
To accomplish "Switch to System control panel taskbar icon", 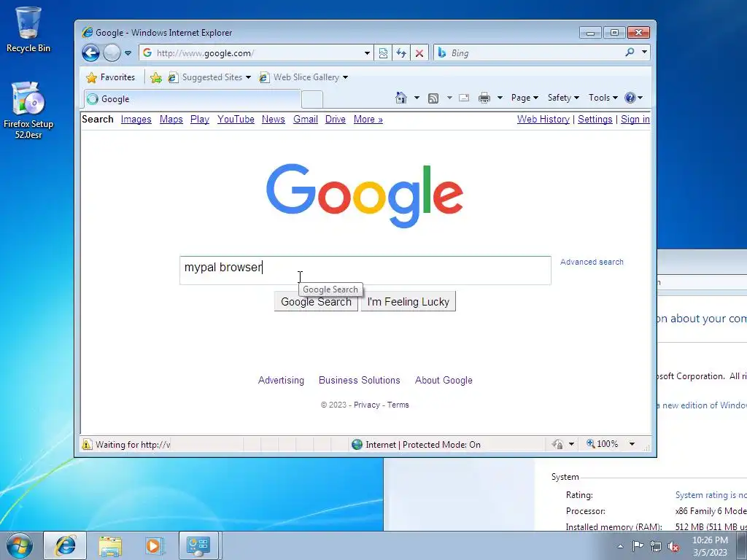I will pyautogui.click(x=198, y=545).
